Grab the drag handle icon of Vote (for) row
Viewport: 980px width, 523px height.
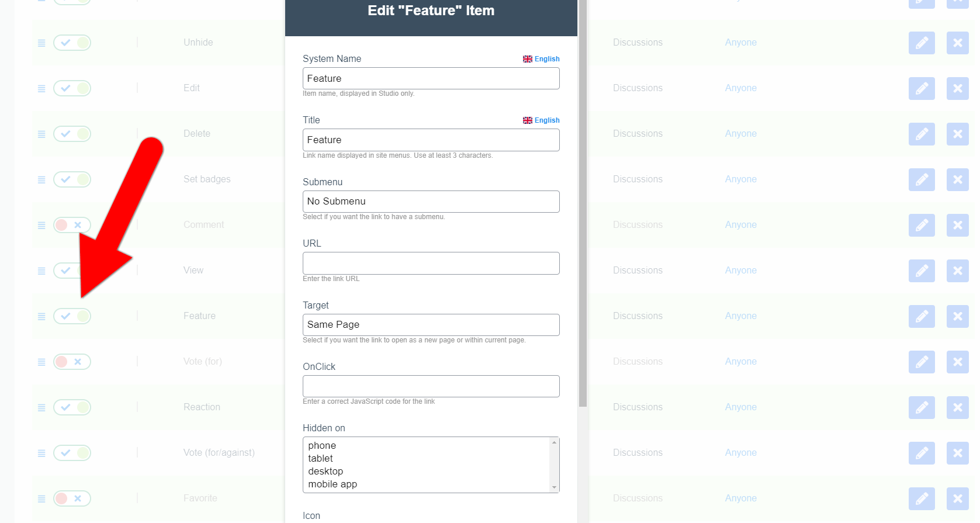(41, 362)
